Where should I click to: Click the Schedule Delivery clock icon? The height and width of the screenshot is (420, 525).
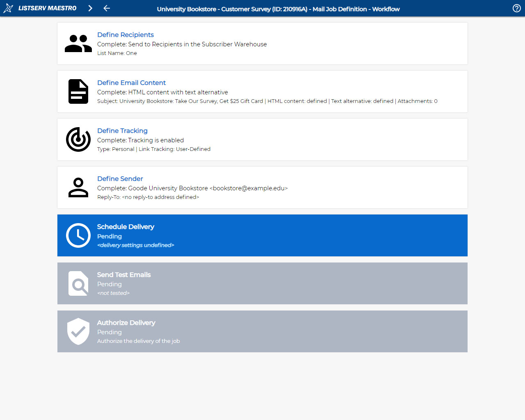point(78,235)
